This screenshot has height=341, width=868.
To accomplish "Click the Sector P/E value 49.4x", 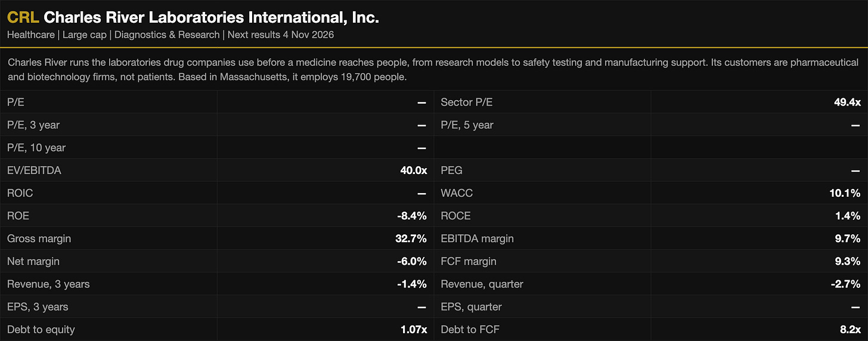I will pos(847,103).
